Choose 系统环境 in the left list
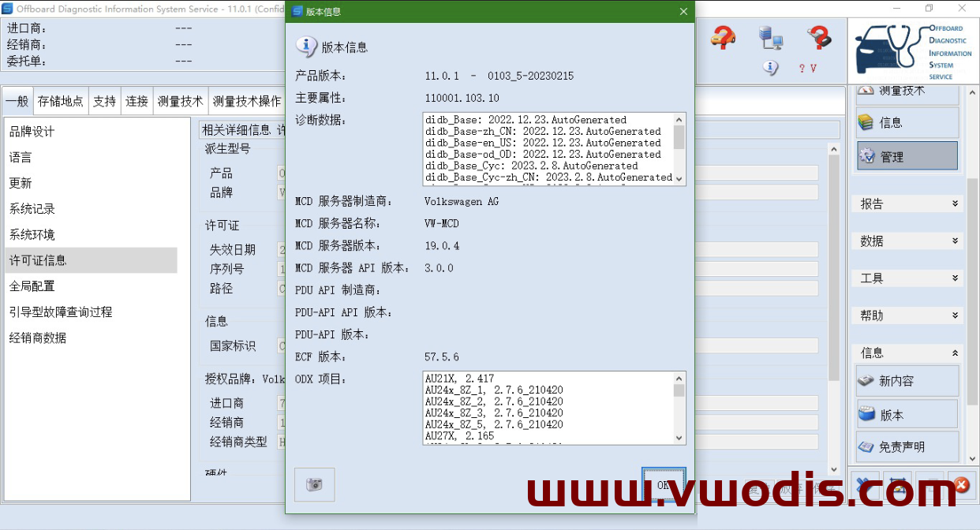 pos(91,234)
